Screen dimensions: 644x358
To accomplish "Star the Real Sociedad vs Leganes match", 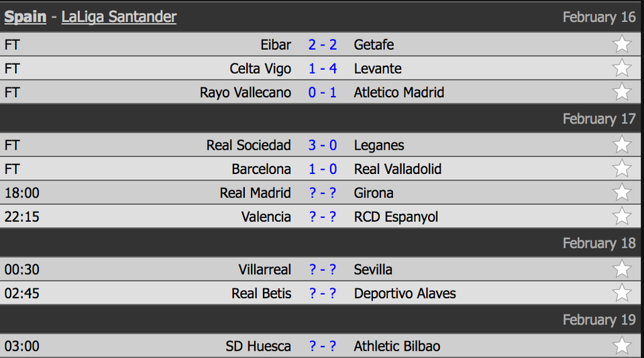I will click(621, 144).
